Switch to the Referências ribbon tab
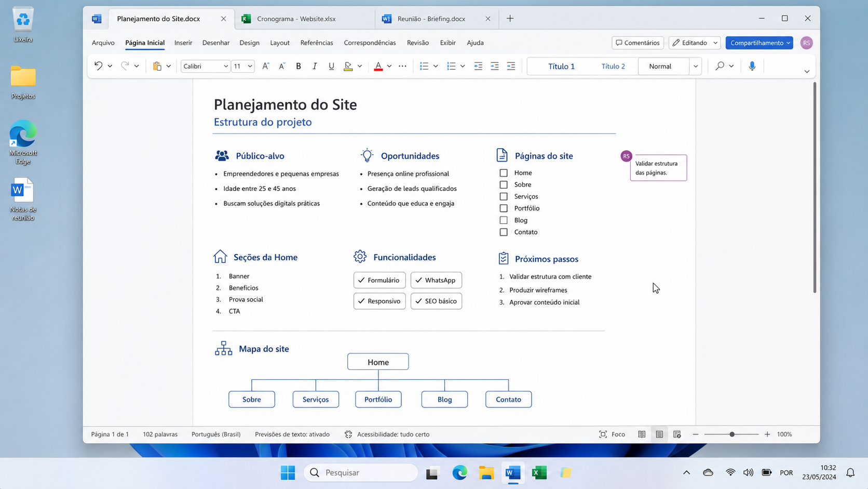This screenshot has width=868, height=489. pos(317,43)
